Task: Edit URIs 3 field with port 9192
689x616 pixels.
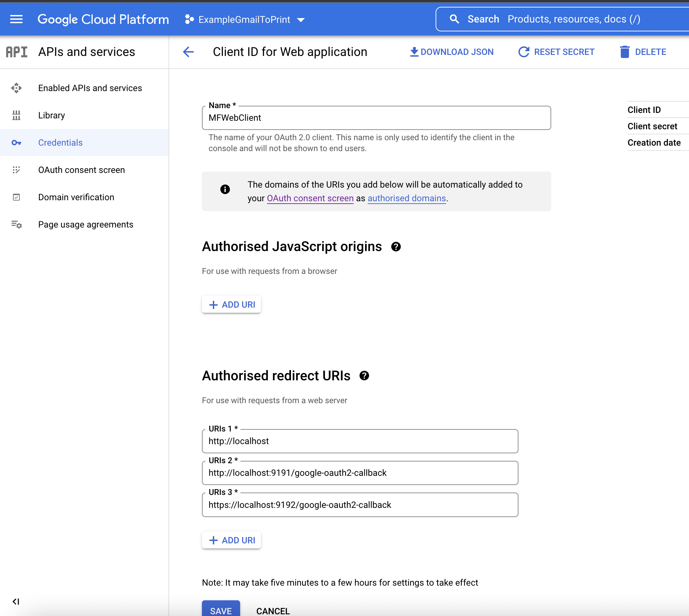Action: point(360,505)
